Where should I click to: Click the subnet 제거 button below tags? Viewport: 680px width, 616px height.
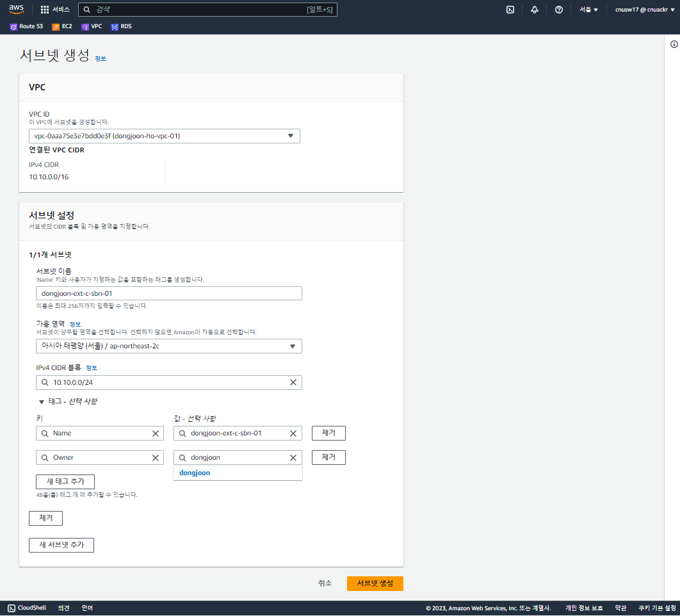pyautogui.click(x=45, y=518)
